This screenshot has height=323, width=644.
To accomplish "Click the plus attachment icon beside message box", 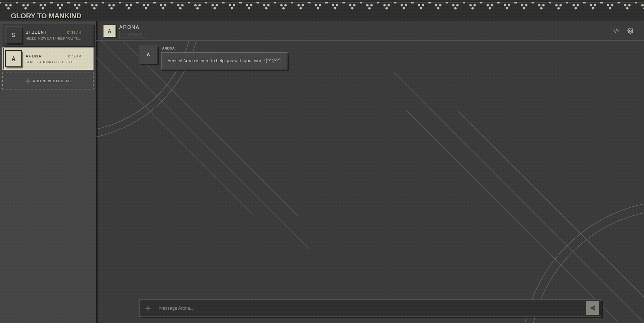I will (x=148, y=308).
